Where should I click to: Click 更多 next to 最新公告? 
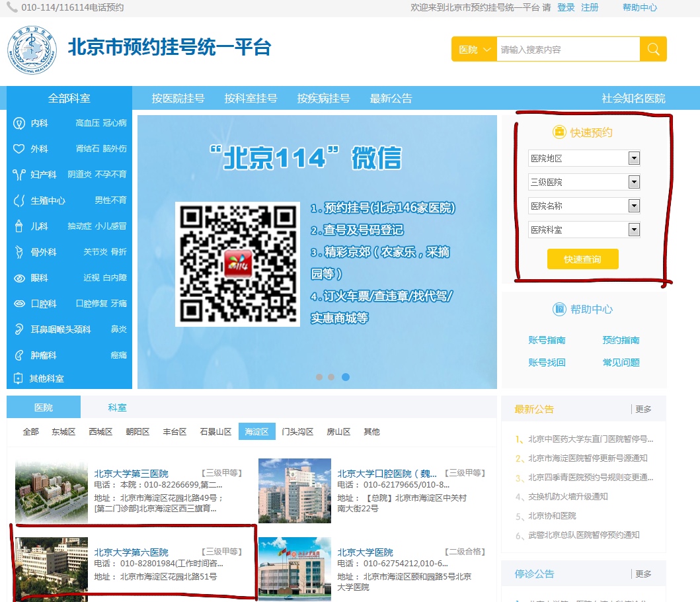(x=643, y=409)
